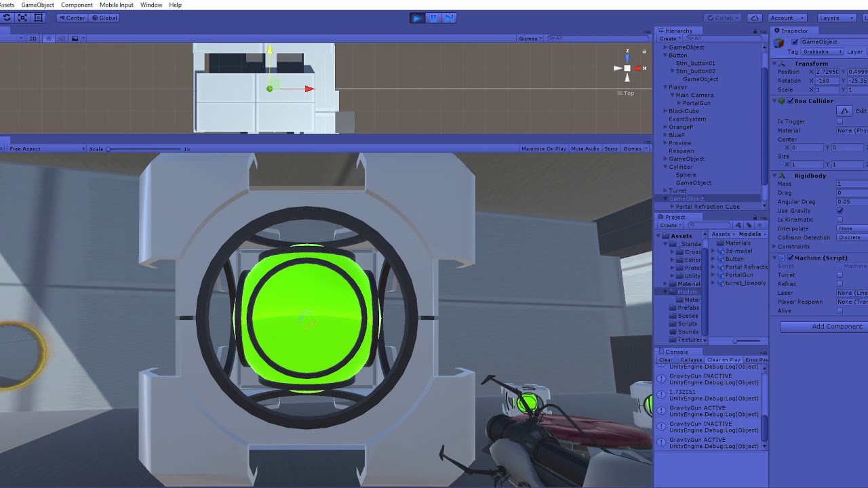Check the Turret checkbox
The image size is (868, 488).
(840, 275)
